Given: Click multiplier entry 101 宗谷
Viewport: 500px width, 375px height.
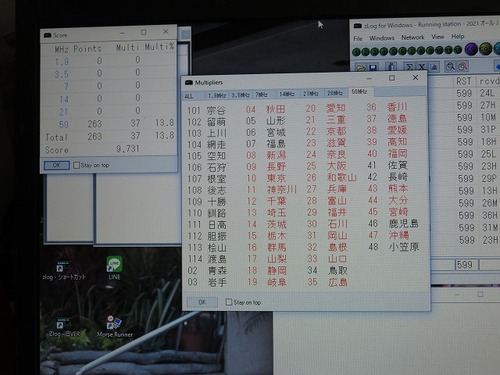Looking at the screenshot, I should coord(207,111).
